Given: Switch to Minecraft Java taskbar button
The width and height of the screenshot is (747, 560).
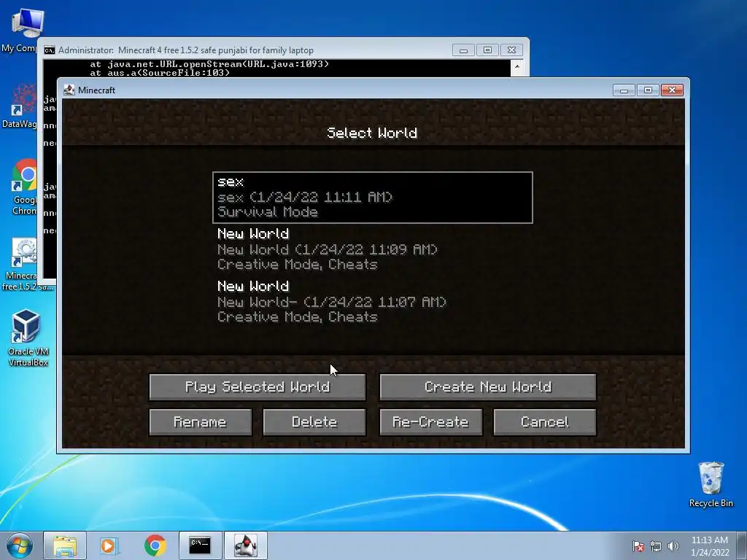Looking at the screenshot, I should pyautogui.click(x=245, y=545).
